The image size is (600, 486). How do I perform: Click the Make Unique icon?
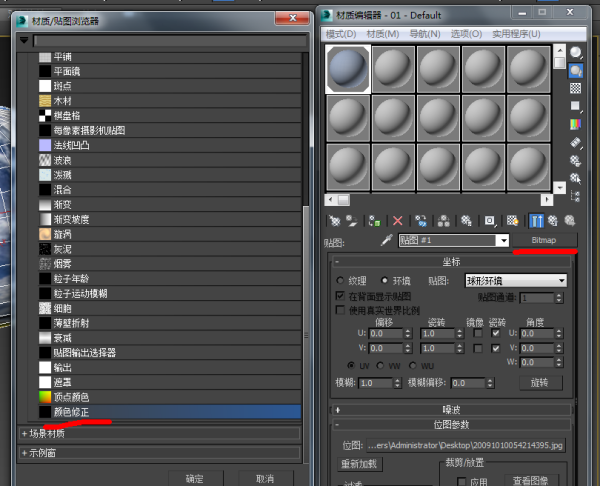pos(443,221)
